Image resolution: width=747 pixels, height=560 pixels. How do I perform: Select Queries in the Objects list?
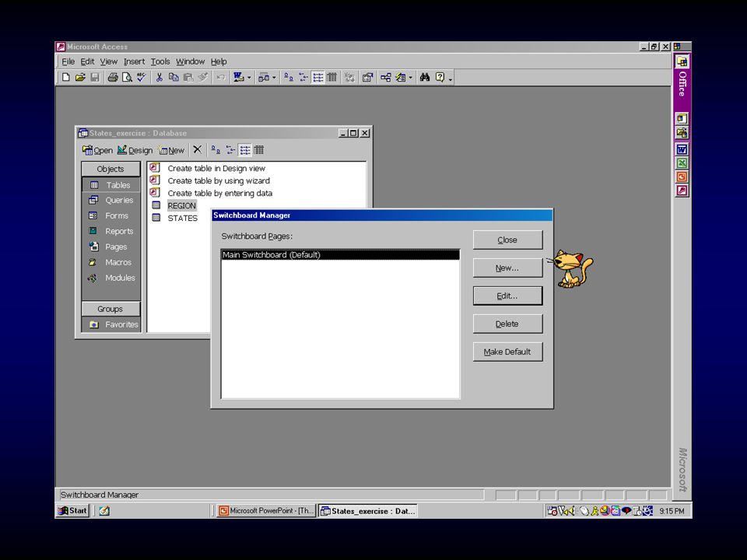click(x=111, y=200)
